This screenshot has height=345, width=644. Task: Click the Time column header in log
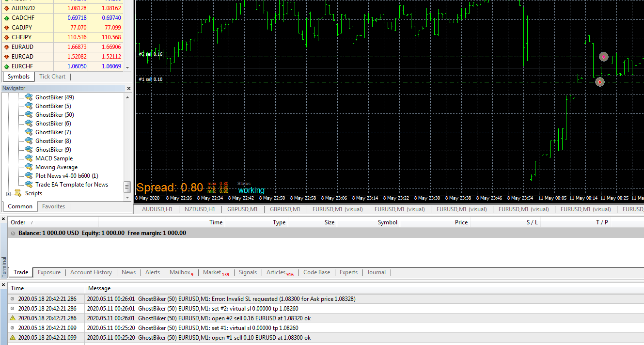click(x=47, y=288)
